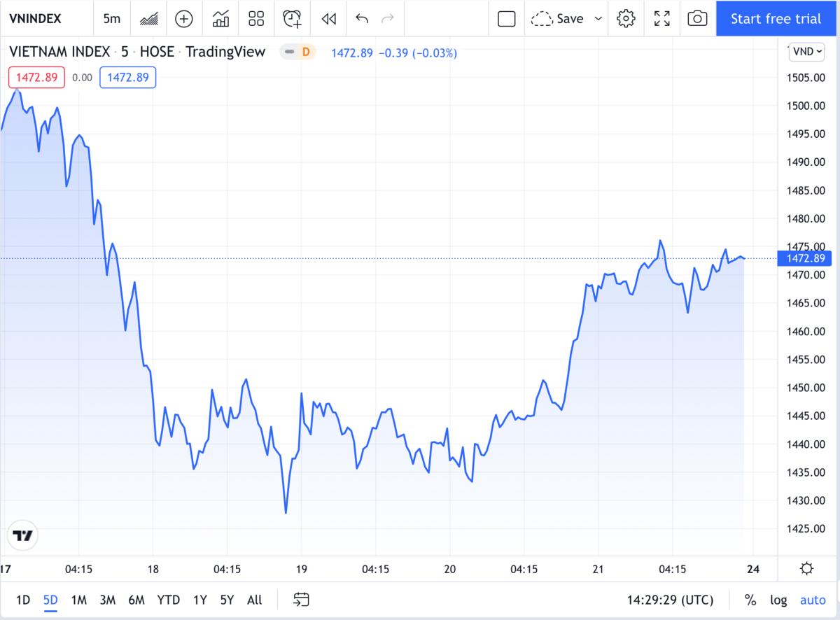Take a chart snapshot with camera
The height and width of the screenshot is (620, 840).
pos(697,19)
